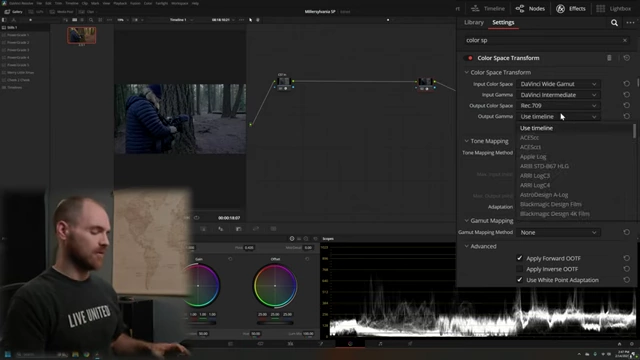This screenshot has height=360, width=640.
Task: Reset the whole Color Space Transform effect
Action: point(627,58)
